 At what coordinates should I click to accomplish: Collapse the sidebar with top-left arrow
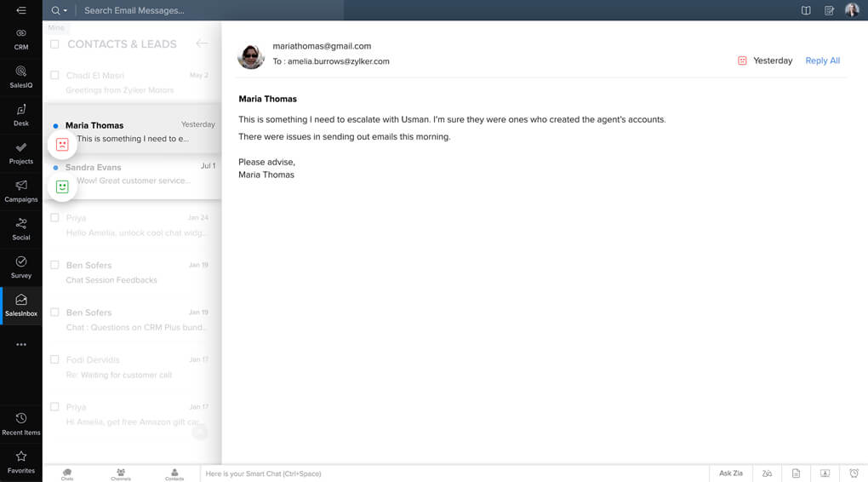[21, 10]
